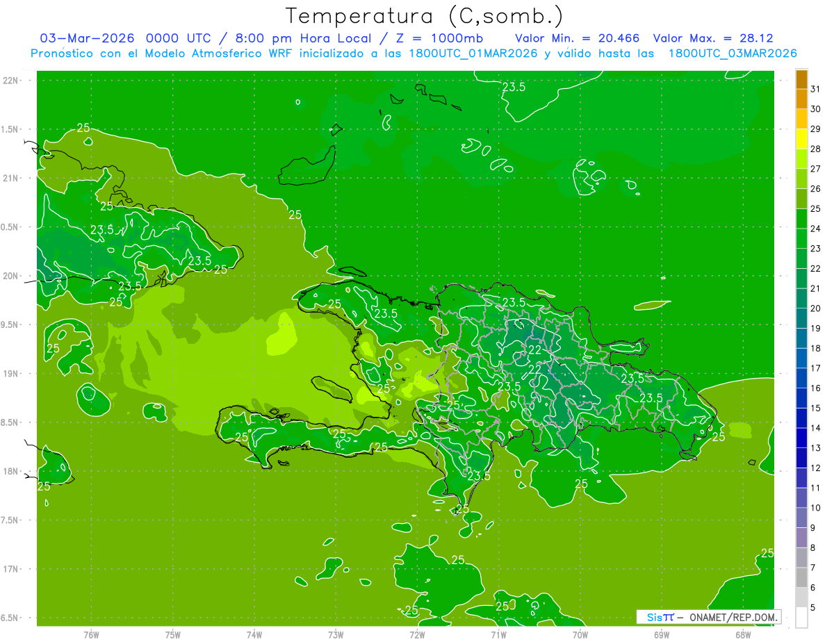Click the '71W' longitude axis label
The image size is (834, 644).
pyautogui.click(x=498, y=634)
